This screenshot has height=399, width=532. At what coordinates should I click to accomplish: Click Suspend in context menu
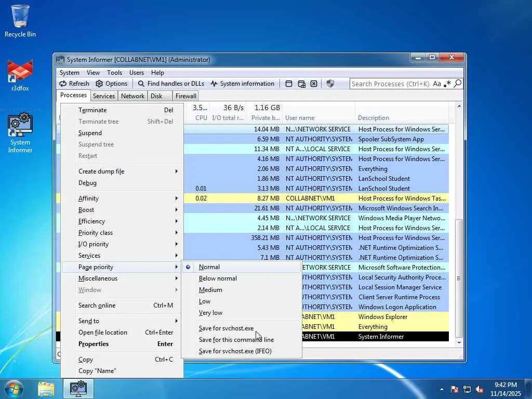[x=122, y=133]
